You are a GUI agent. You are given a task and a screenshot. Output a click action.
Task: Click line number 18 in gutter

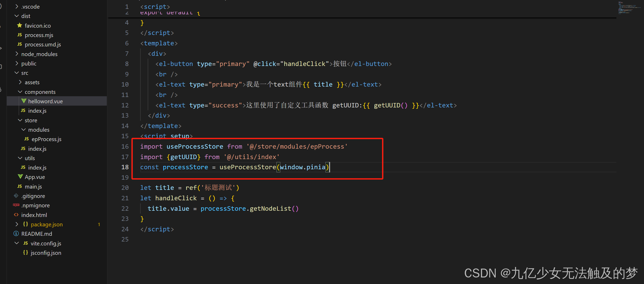pos(125,167)
